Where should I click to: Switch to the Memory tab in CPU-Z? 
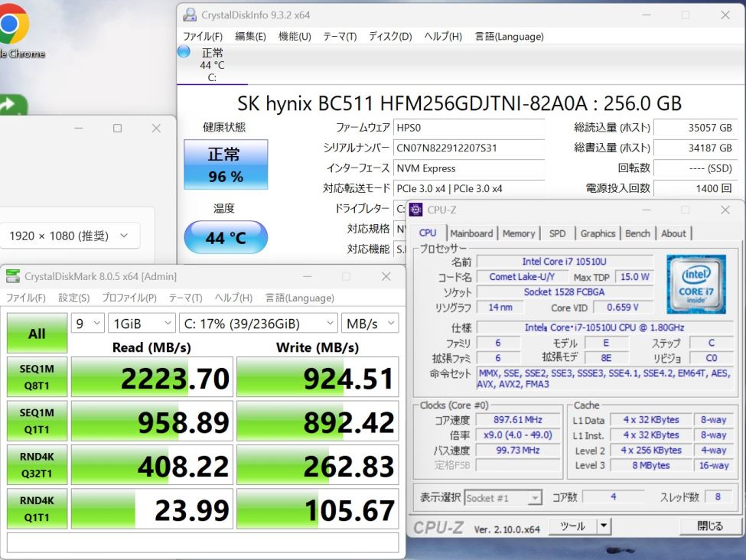point(519,233)
